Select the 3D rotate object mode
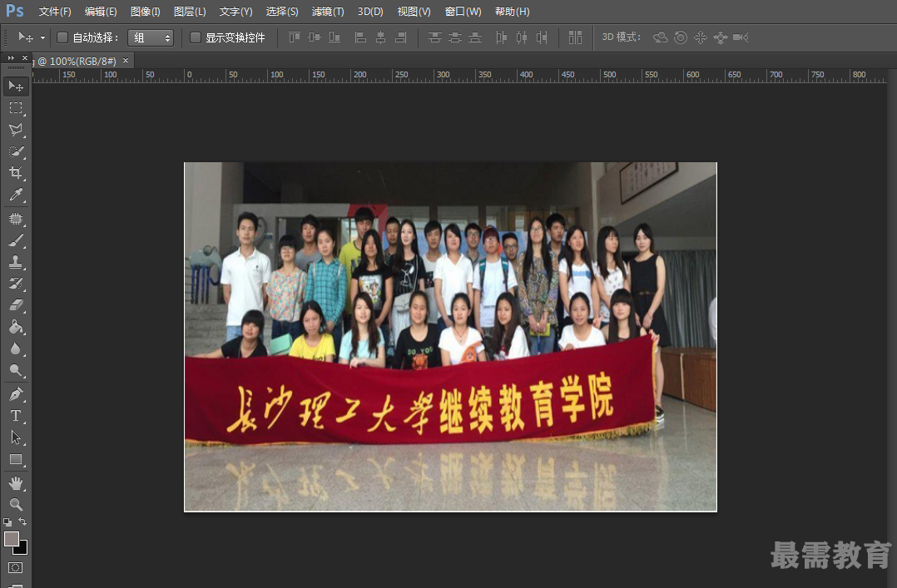The width and height of the screenshot is (897, 588). click(661, 37)
